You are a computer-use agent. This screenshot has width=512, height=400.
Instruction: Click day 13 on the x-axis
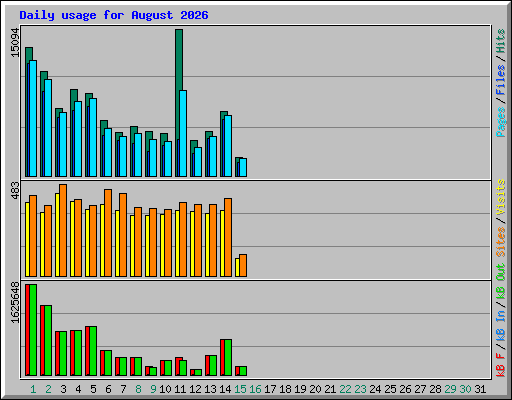tap(210, 389)
